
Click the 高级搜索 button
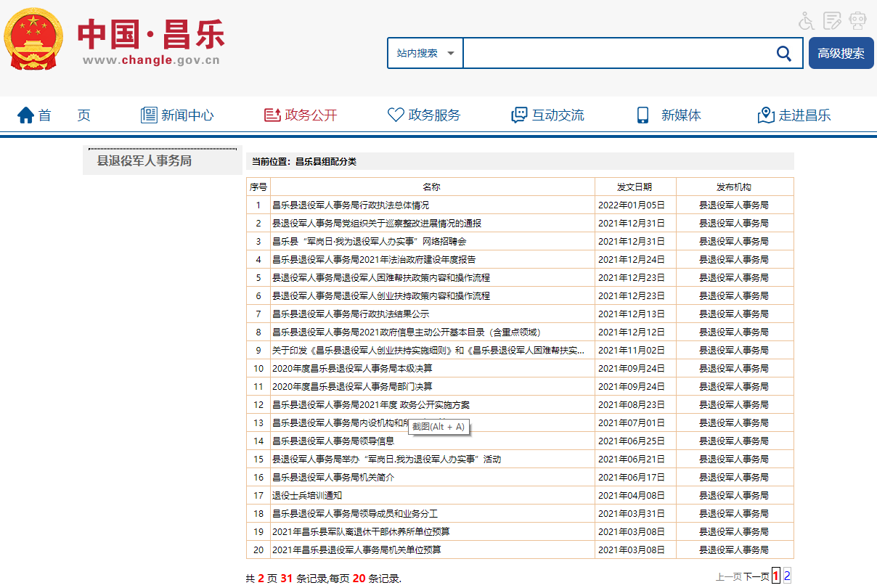point(841,53)
